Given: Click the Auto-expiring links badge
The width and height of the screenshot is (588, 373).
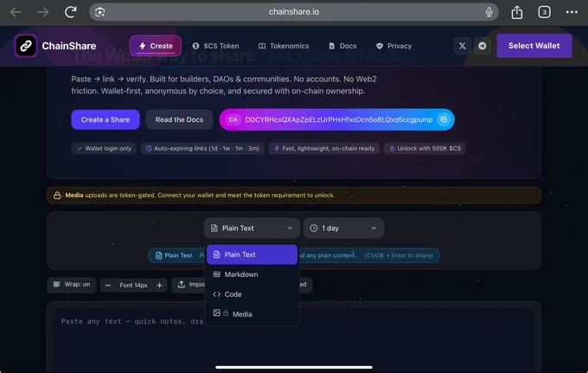Looking at the screenshot, I should (202, 149).
